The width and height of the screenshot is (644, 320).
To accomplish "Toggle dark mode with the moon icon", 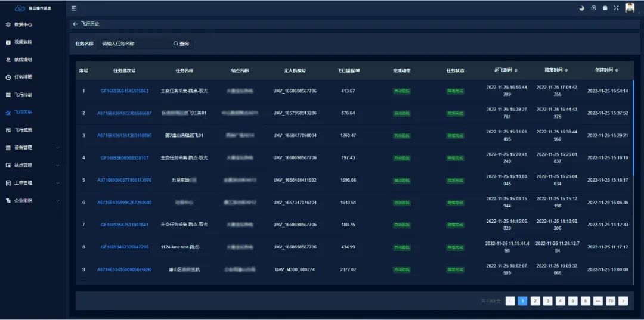I will 582,8.
